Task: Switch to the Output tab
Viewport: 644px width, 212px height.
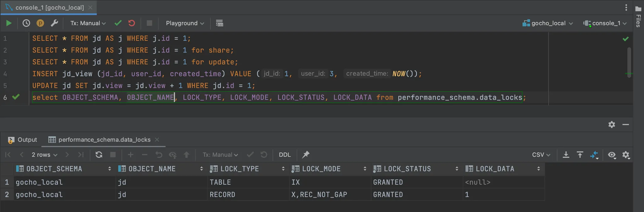Action: pyautogui.click(x=23, y=140)
